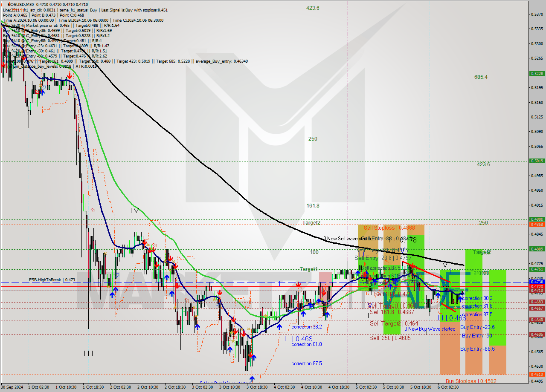546x392 pixels.
Task: Click the olive Target1 label near 0.4761
Action: click(309, 269)
